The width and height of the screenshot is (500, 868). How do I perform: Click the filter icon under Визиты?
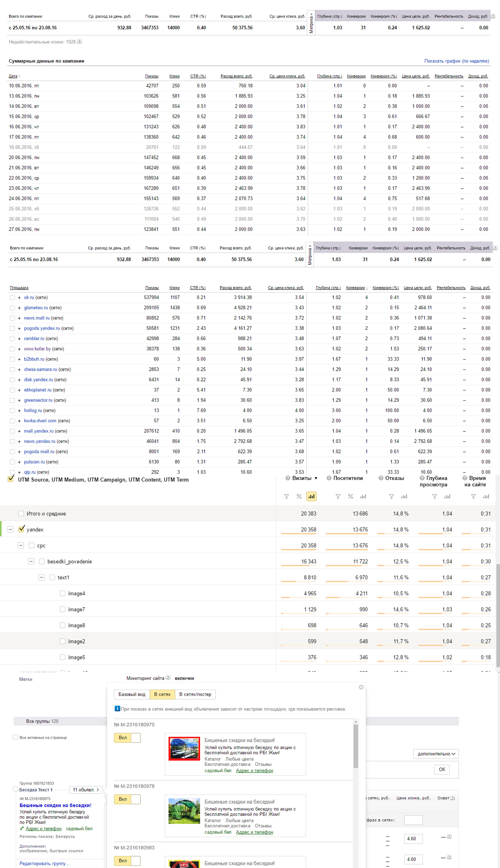pos(286,496)
